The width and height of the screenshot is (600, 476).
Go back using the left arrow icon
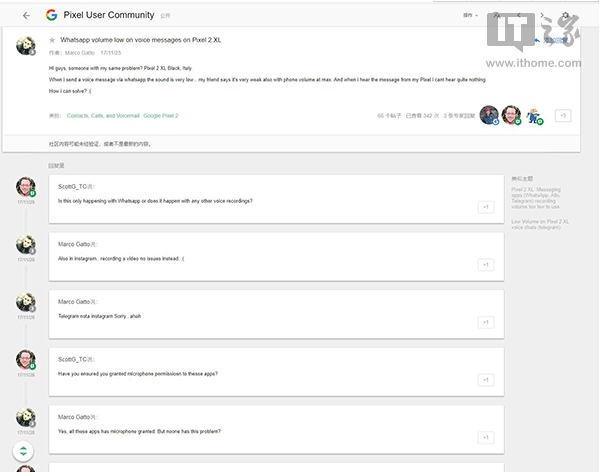(26, 16)
